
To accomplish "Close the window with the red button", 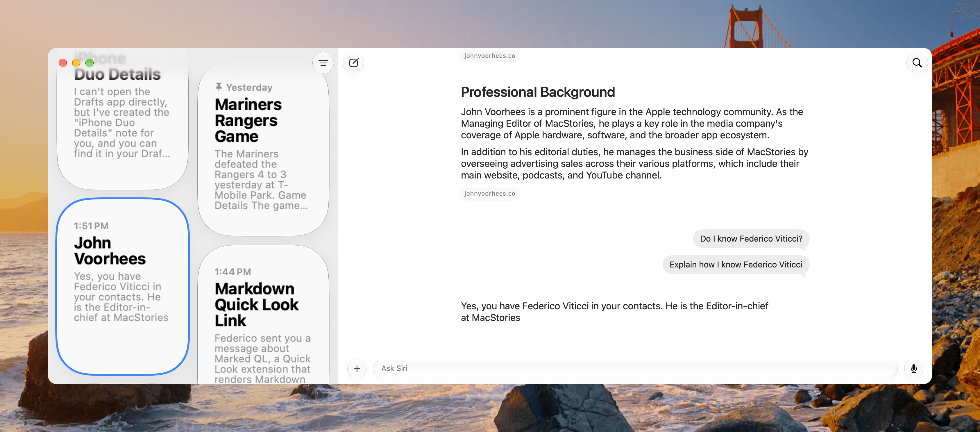I will pyautogui.click(x=63, y=63).
